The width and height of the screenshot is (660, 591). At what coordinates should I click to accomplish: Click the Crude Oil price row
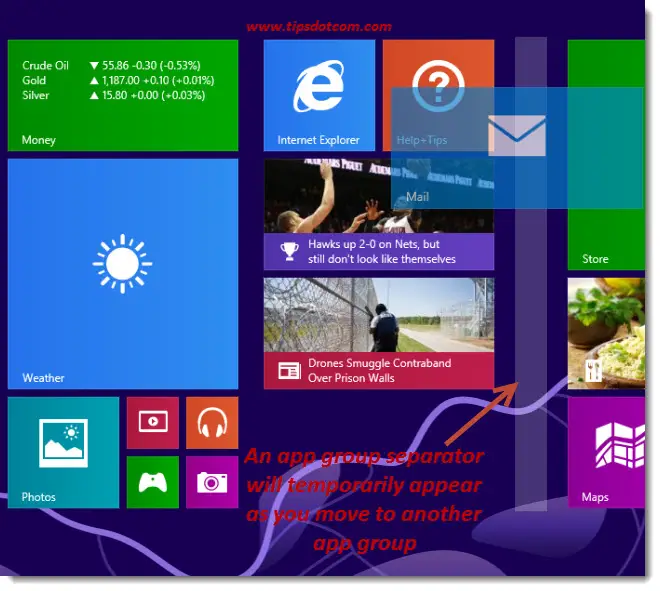coord(112,66)
